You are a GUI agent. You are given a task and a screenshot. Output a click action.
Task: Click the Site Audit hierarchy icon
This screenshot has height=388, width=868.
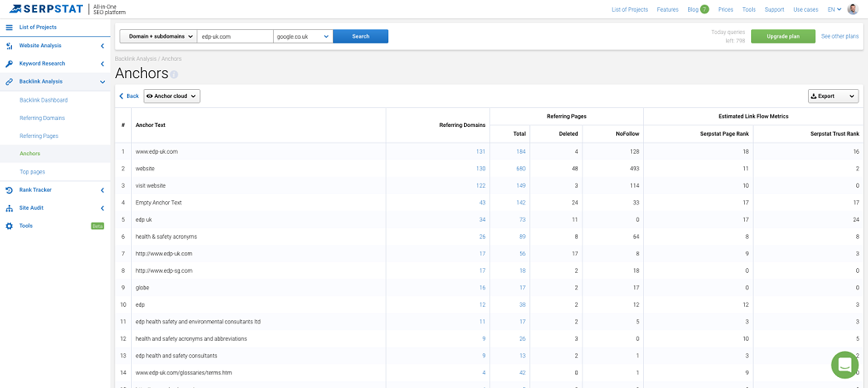tap(9, 208)
